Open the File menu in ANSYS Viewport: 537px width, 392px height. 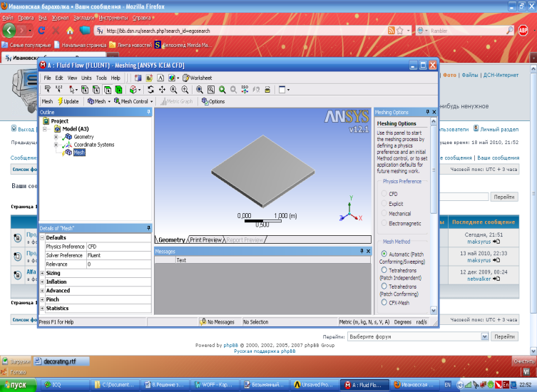[x=47, y=78]
